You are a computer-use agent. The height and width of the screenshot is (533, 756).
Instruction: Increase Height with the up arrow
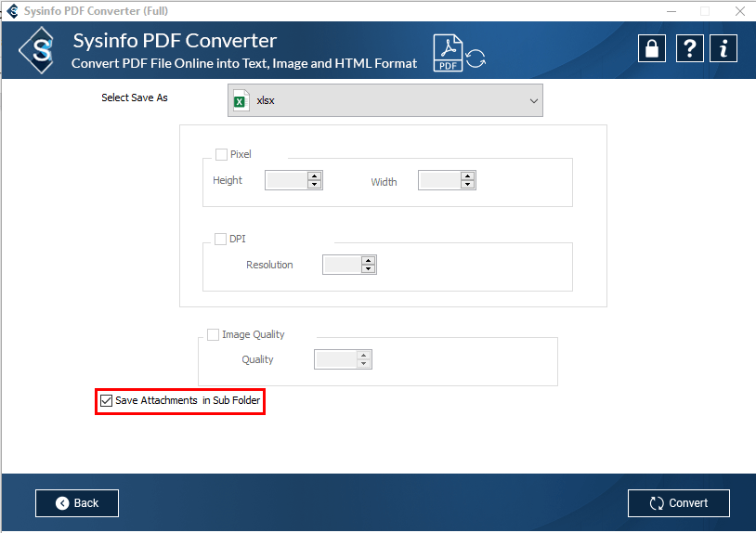click(314, 175)
